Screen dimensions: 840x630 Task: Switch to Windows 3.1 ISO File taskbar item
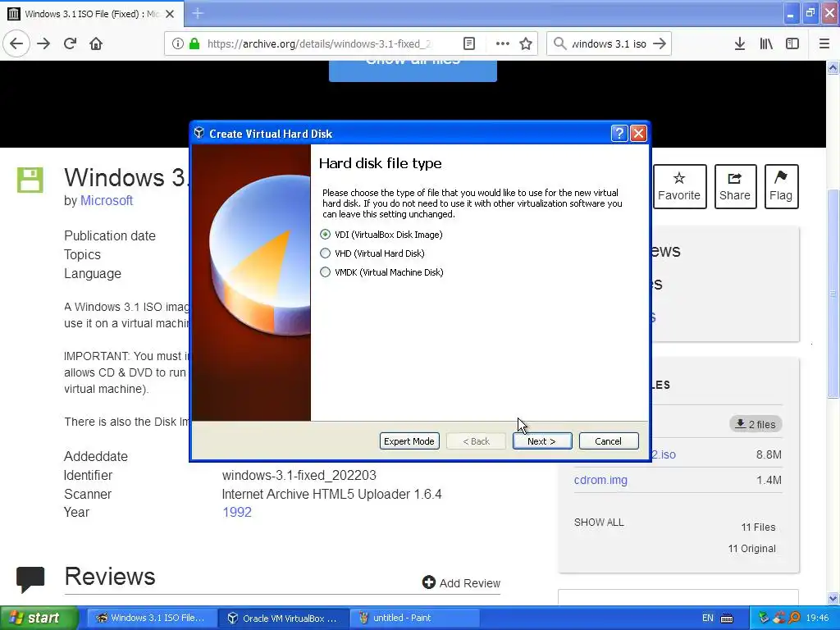tap(152, 618)
